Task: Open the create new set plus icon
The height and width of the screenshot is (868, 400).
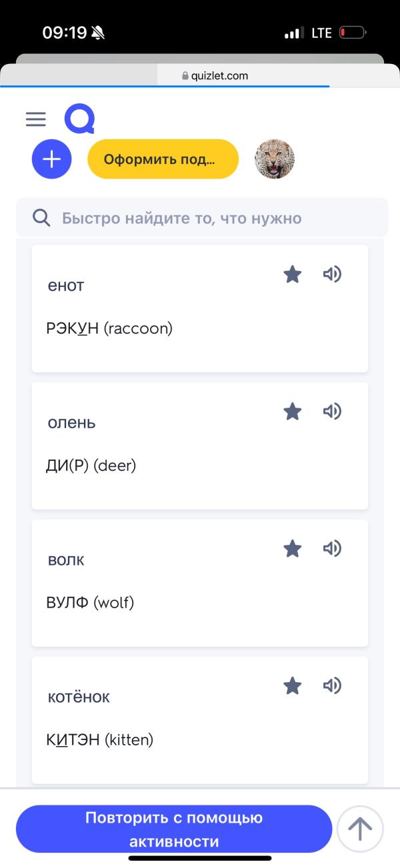Action: pos(51,159)
